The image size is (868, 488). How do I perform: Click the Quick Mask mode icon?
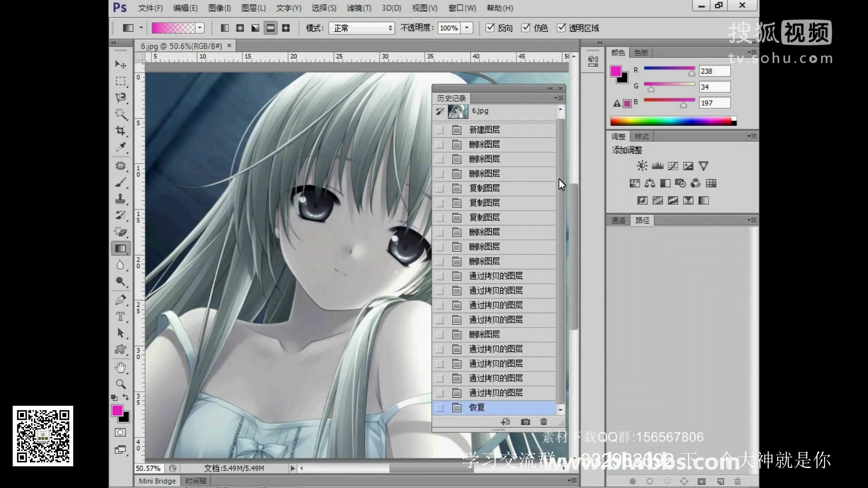pos(120,432)
